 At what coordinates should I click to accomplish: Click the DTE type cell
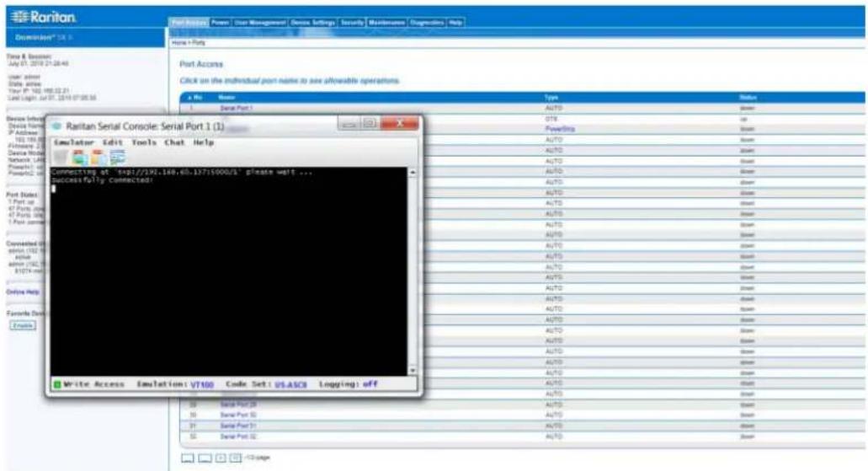point(551,119)
